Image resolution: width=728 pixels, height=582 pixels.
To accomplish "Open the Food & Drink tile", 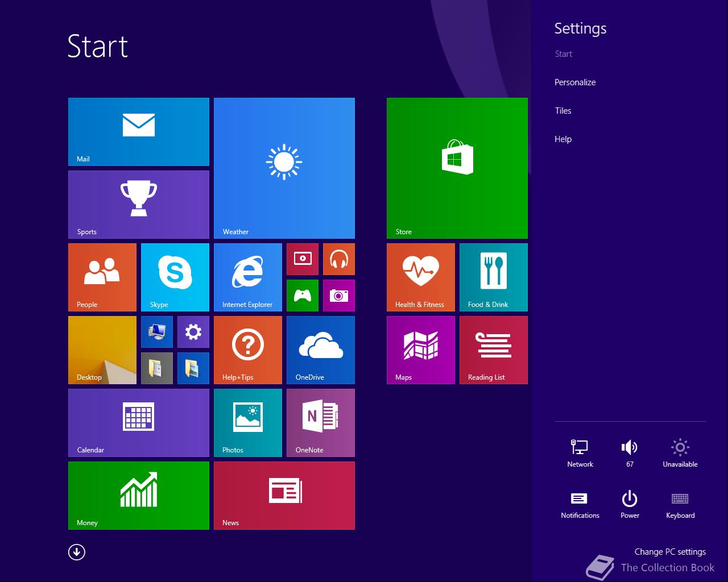I will click(494, 277).
